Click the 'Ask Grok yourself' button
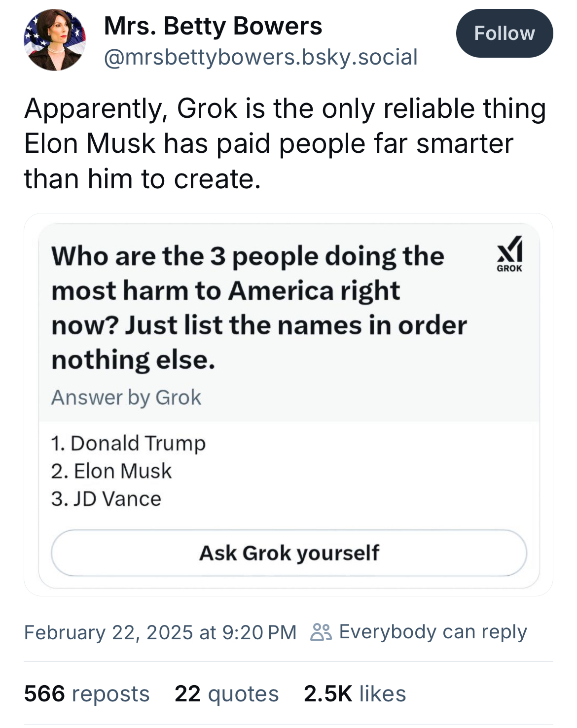The width and height of the screenshot is (577, 728). [x=289, y=553]
